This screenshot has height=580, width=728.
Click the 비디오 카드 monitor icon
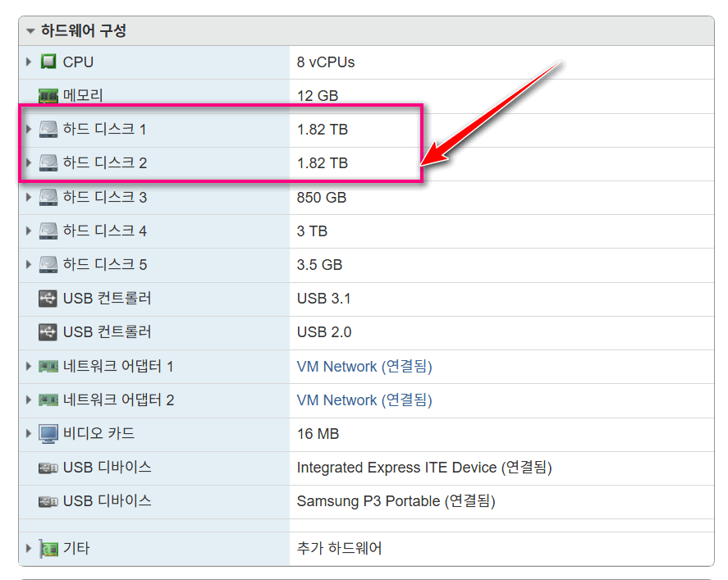click(x=48, y=434)
